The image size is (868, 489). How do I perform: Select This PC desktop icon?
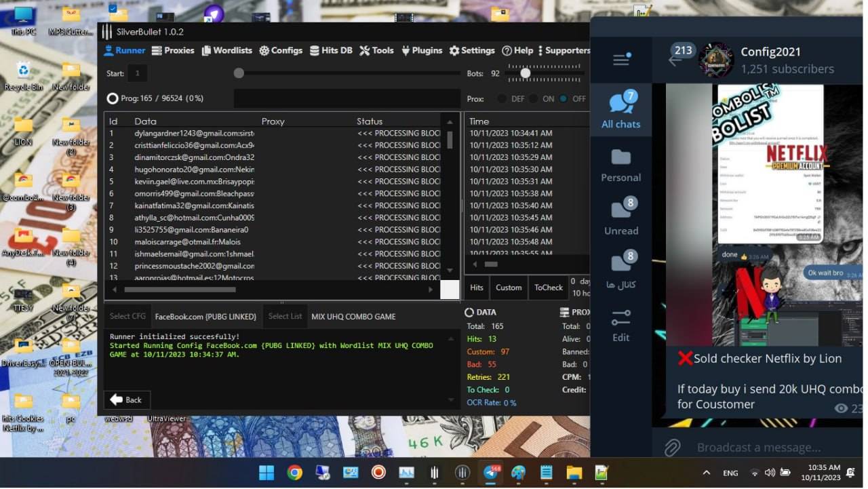coord(24,20)
